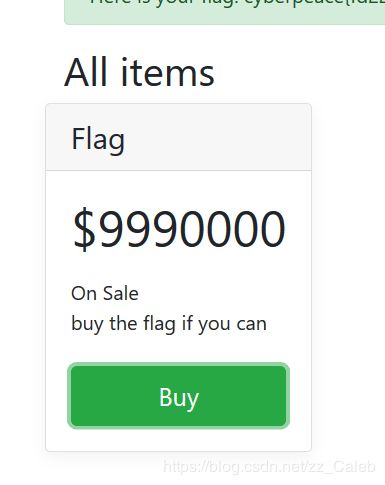
Task: Click the 'buy the flag if you can' description
Action: [169, 324]
